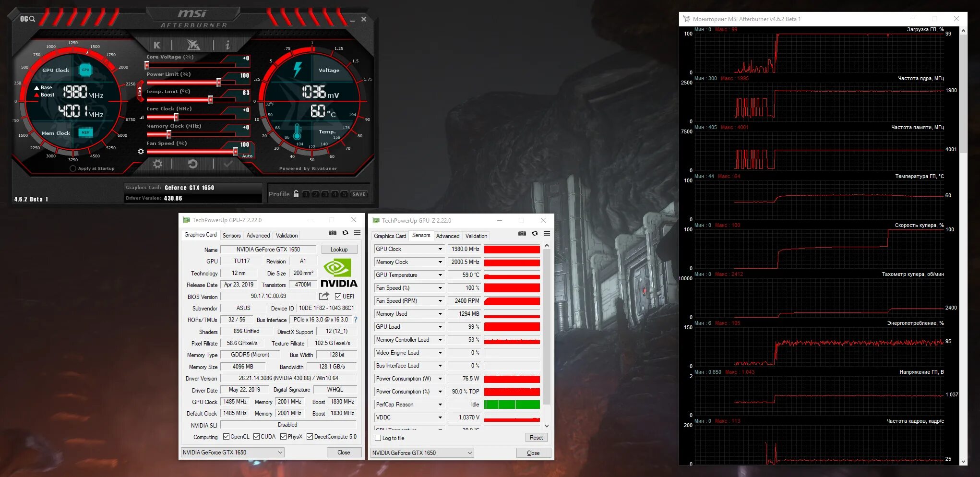This screenshot has height=477, width=980.
Task: Toggle the Link power and temp limits
Action: coord(140,90)
